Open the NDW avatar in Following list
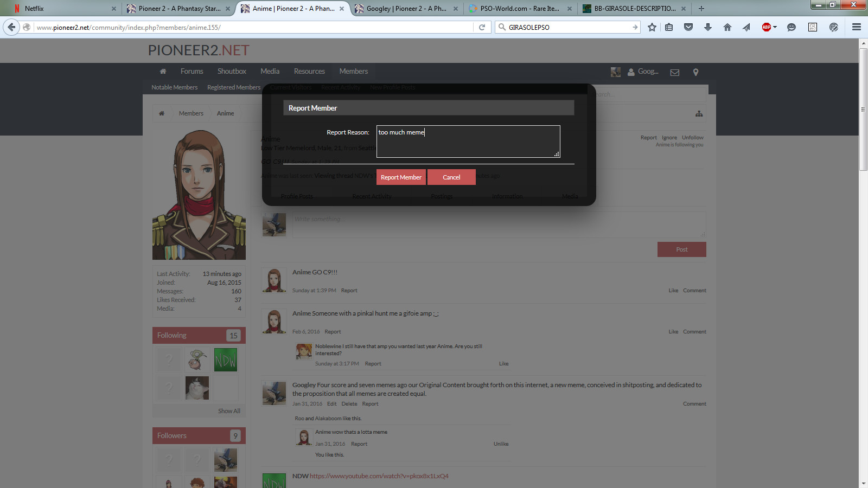868x488 pixels. coord(225,360)
